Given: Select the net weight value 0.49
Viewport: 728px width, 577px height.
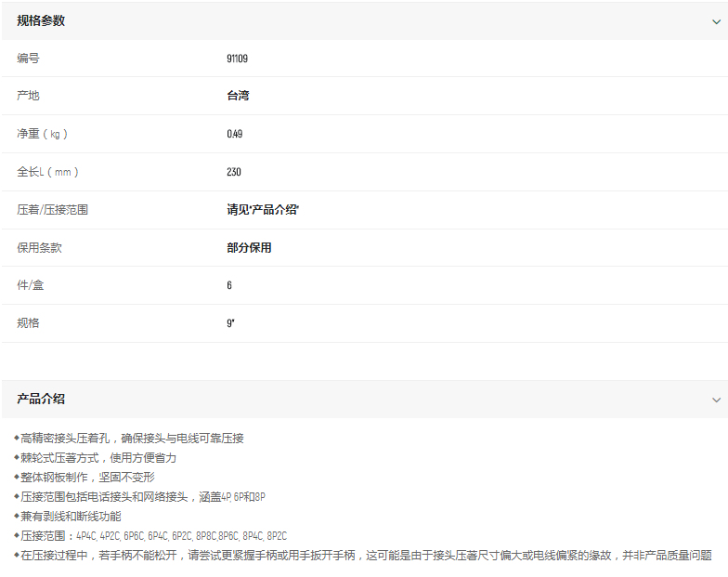Looking at the screenshot, I should (x=234, y=134).
